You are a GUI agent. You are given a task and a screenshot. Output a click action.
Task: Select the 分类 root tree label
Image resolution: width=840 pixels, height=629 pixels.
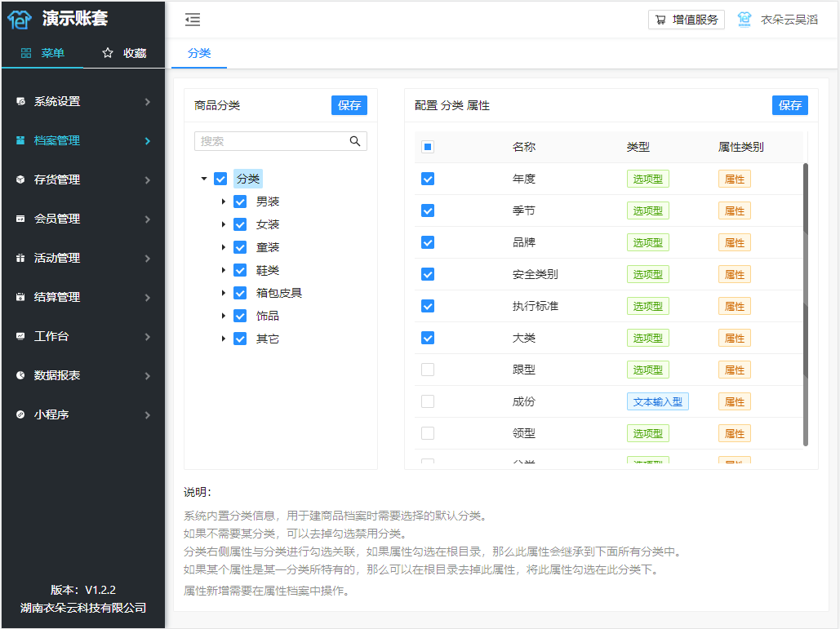pyautogui.click(x=248, y=179)
